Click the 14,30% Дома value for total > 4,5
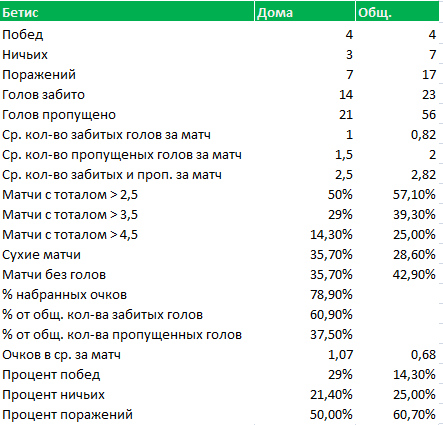The image size is (443, 425). tap(305, 234)
